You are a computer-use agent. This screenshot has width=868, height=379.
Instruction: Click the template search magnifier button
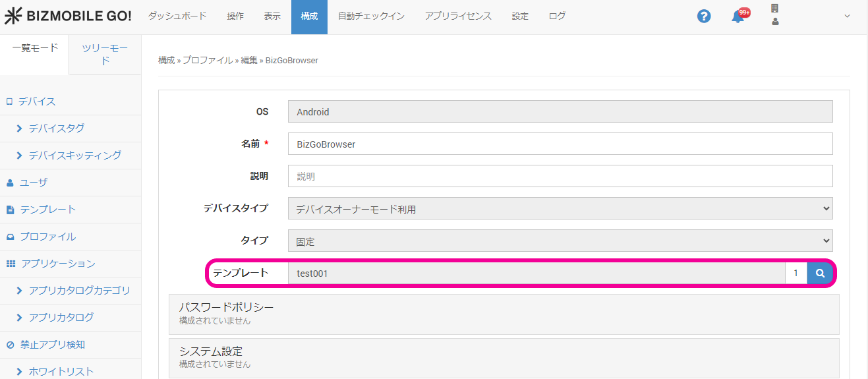click(x=820, y=273)
